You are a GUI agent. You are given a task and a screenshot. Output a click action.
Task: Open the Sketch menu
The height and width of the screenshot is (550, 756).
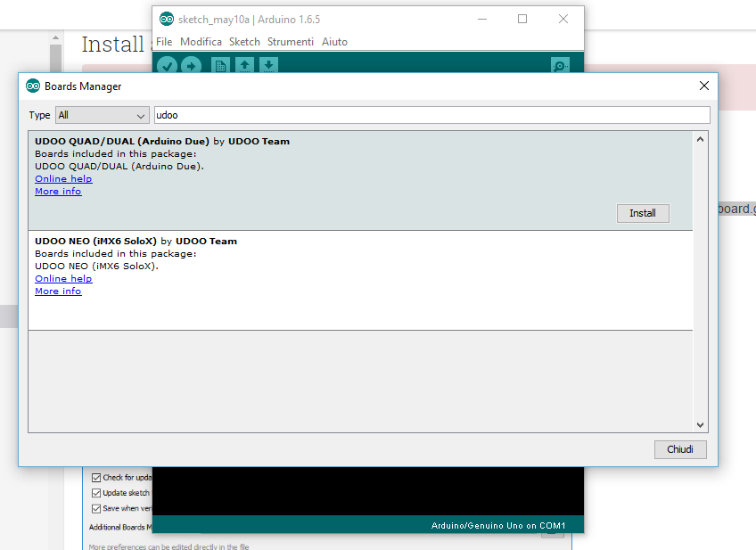244,42
